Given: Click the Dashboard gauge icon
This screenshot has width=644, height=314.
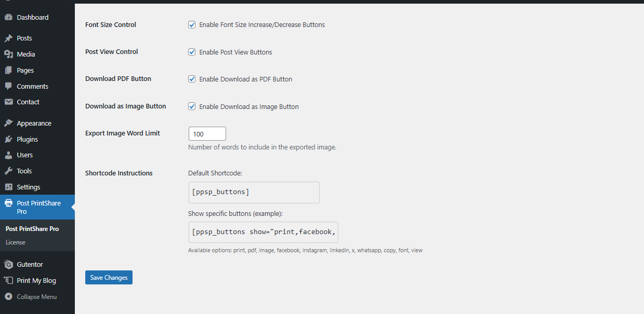Looking at the screenshot, I should click(8, 18).
